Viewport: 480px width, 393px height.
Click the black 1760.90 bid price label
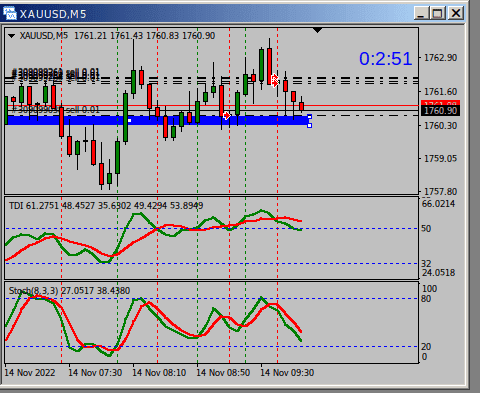point(440,111)
